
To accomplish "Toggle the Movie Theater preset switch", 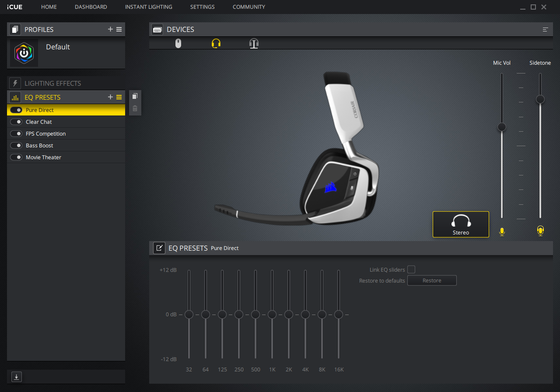I will pyautogui.click(x=16, y=157).
